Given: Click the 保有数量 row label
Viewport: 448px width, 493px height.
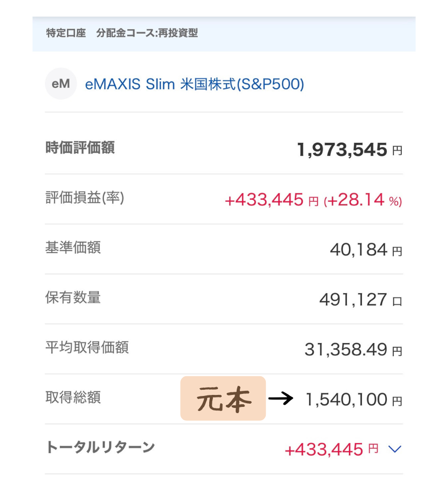Looking at the screenshot, I should [x=73, y=297].
